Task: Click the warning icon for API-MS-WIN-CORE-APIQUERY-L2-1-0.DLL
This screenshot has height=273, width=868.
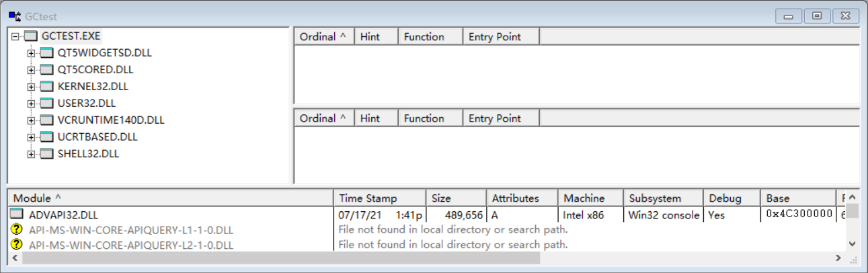Action: [x=17, y=245]
